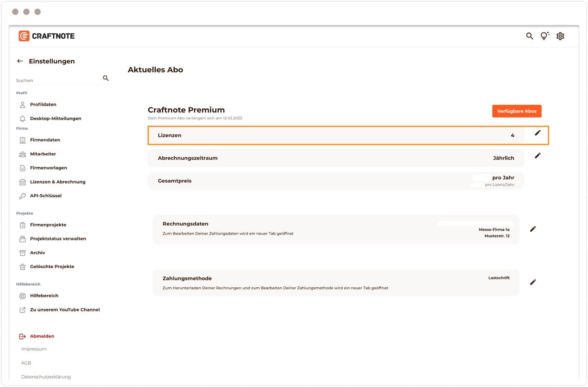The width and height of the screenshot is (588, 387).
Task: Click the Lizenzen & Abrechnung bank icon
Action: coord(23,182)
